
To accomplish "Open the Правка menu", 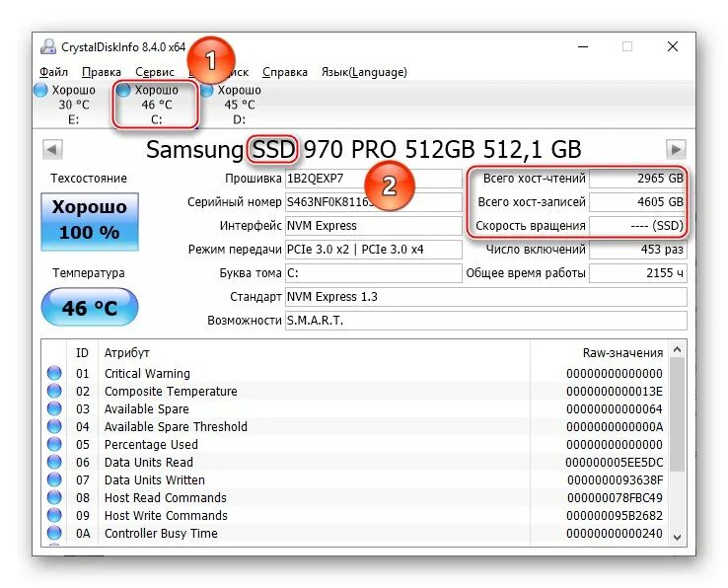I will click(x=102, y=72).
